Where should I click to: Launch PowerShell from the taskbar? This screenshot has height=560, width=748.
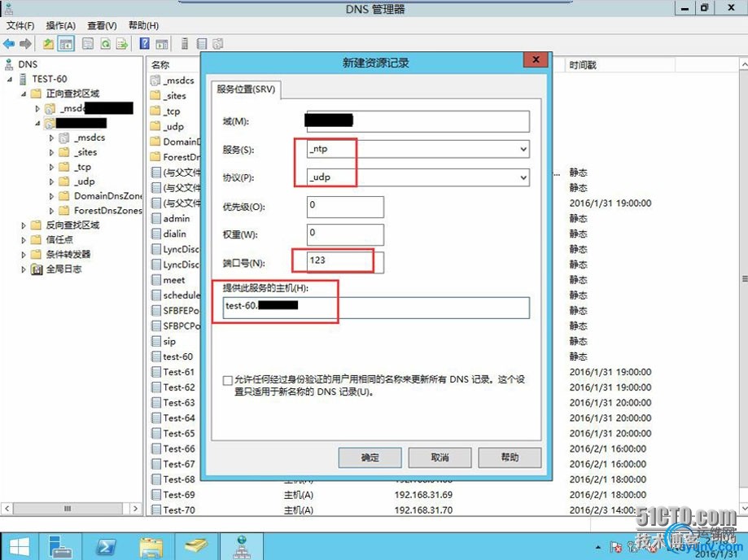(x=106, y=547)
